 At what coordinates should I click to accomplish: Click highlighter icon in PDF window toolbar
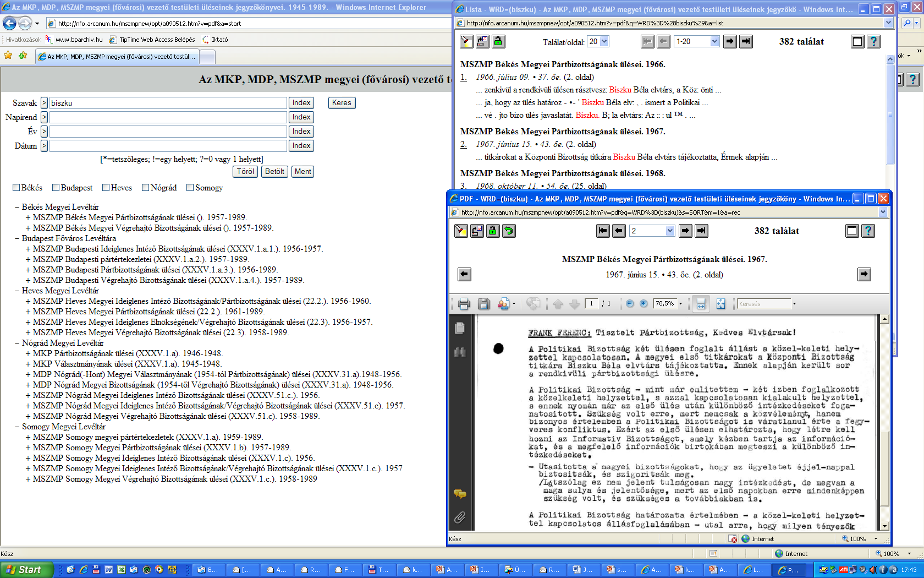point(461,231)
